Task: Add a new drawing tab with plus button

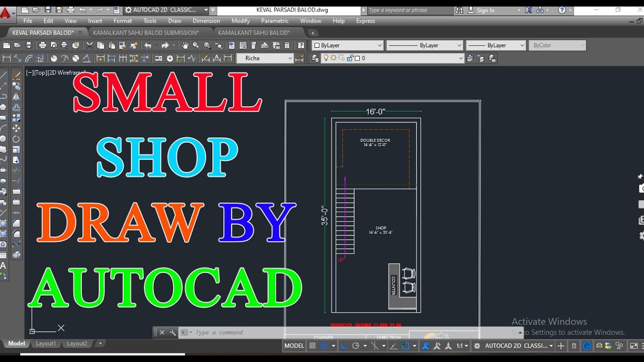Action: [312, 33]
